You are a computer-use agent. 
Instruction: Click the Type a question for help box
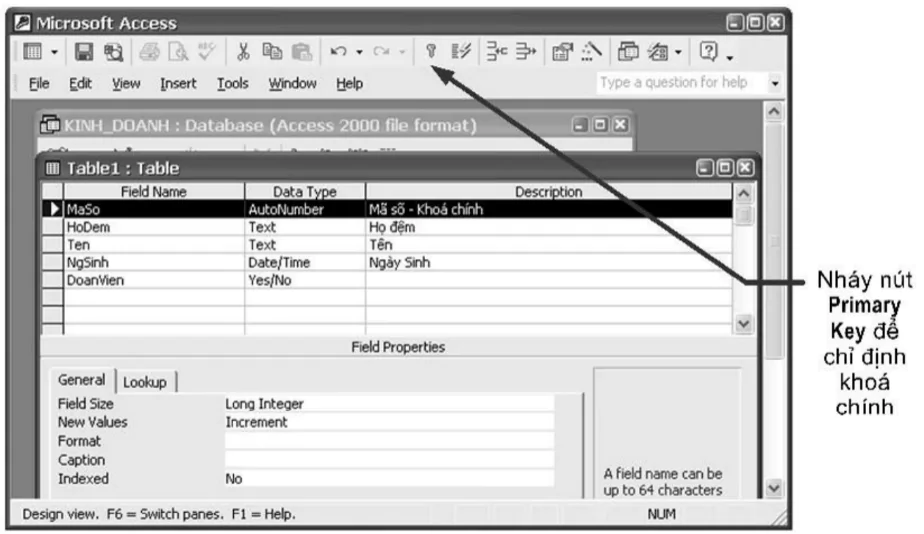tap(681, 83)
